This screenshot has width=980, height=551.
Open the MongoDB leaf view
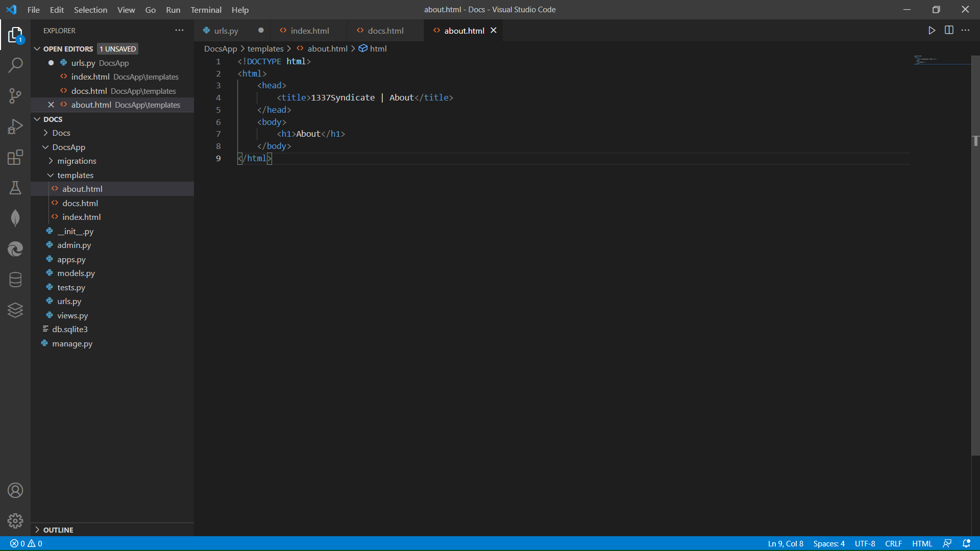point(15,218)
